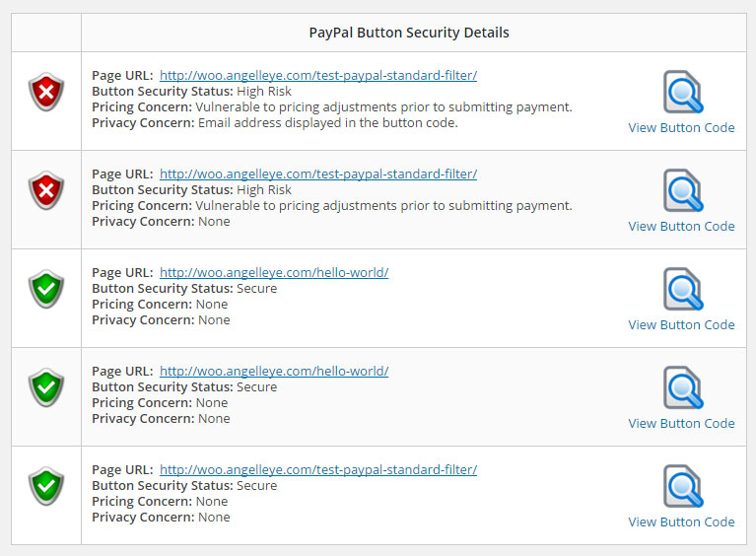This screenshot has height=556, width=756.
Task: Click View Button Code in third row
Action: click(681, 324)
